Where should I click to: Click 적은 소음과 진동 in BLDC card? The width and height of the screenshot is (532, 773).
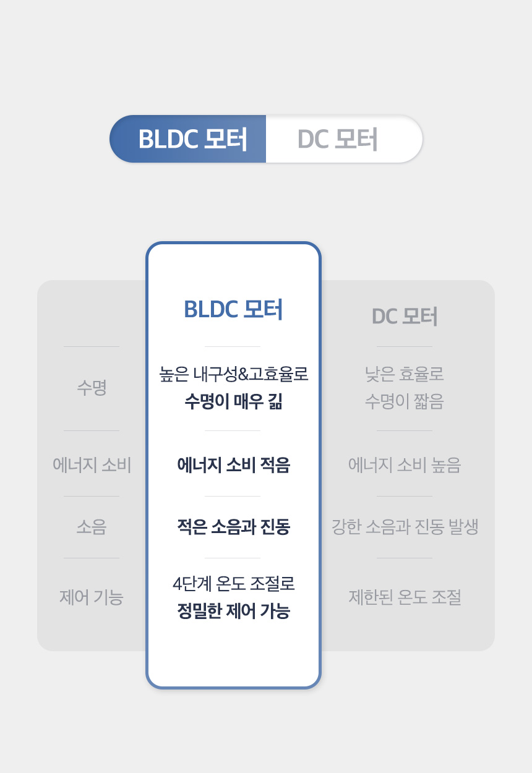233,527
